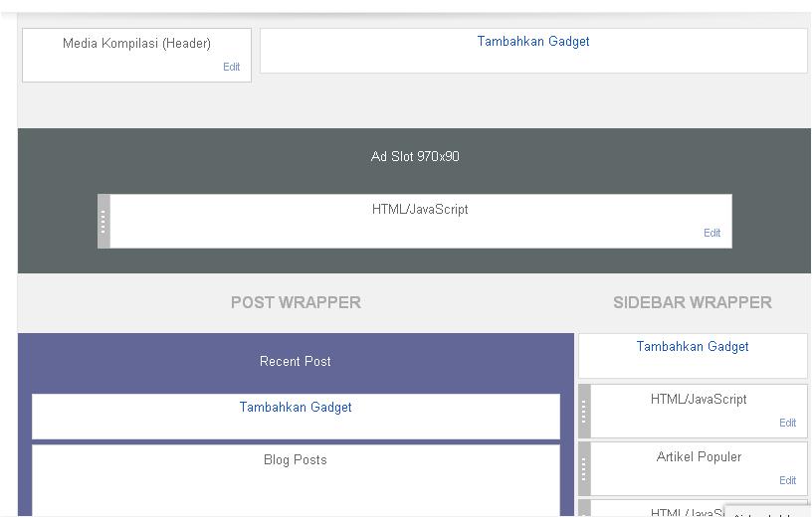Select the HTML/JavaScript title in the Ad Slot
This screenshot has height=518, width=812.
coord(420,210)
